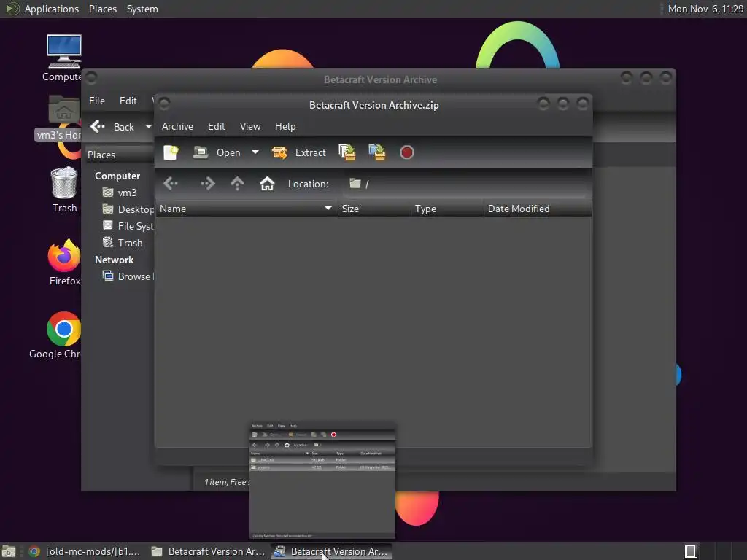Click Back button in file manager window
The width and height of the screenshot is (747, 560).
coord(113,127)
